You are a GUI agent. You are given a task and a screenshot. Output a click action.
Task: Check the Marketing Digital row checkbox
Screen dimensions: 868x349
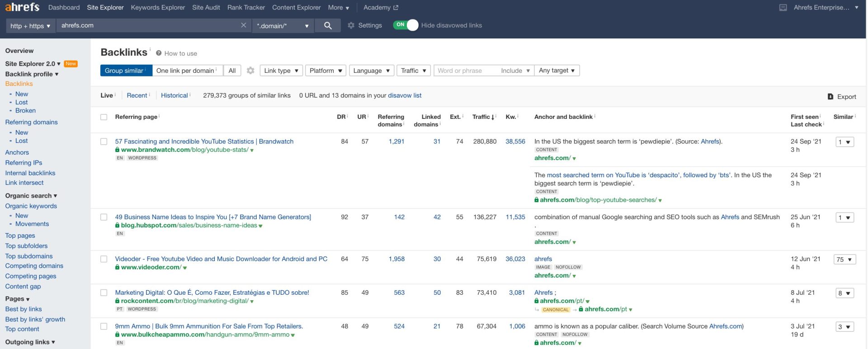(x=104, y=292)
